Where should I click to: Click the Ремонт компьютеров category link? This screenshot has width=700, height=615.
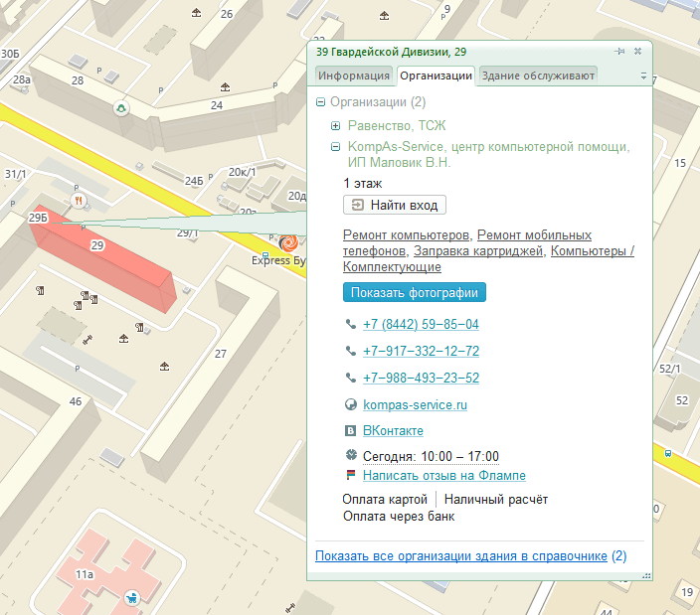point(406,235)
